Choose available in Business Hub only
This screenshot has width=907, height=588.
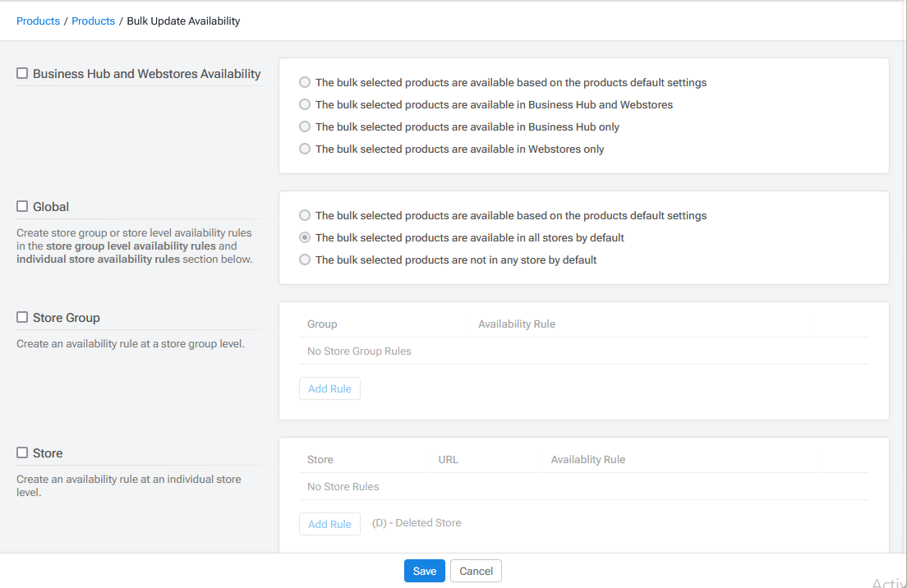(305, 126)
